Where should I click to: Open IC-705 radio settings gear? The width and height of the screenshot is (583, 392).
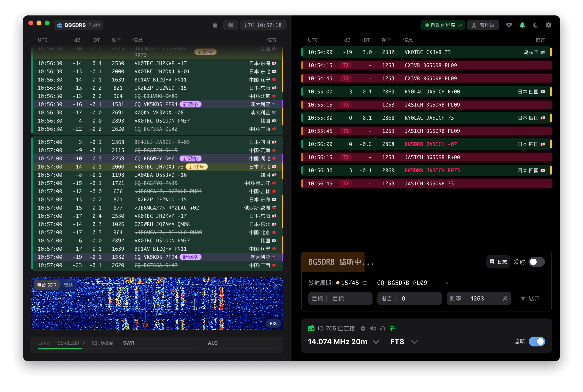363,328
